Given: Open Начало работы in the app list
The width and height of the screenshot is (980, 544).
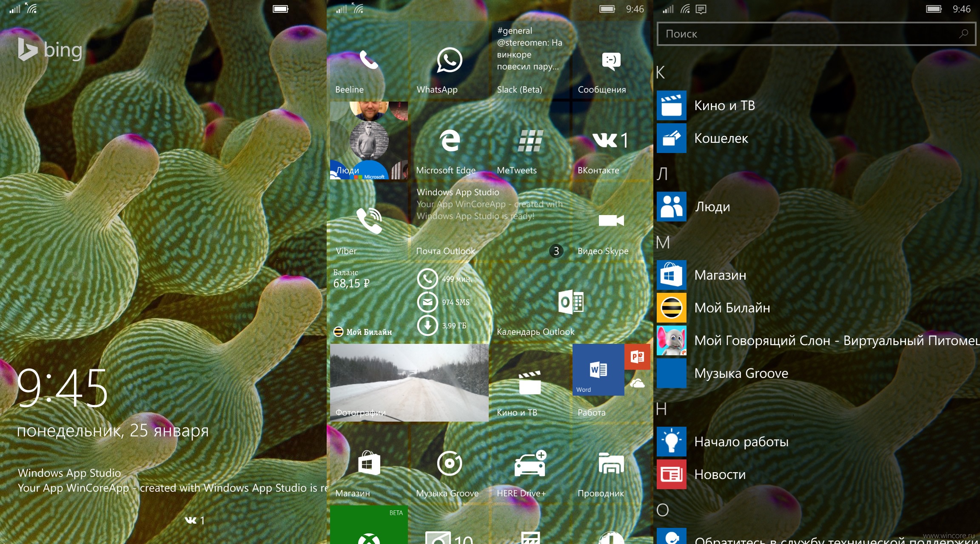Looking at the screenshot, I should (816, 442).
